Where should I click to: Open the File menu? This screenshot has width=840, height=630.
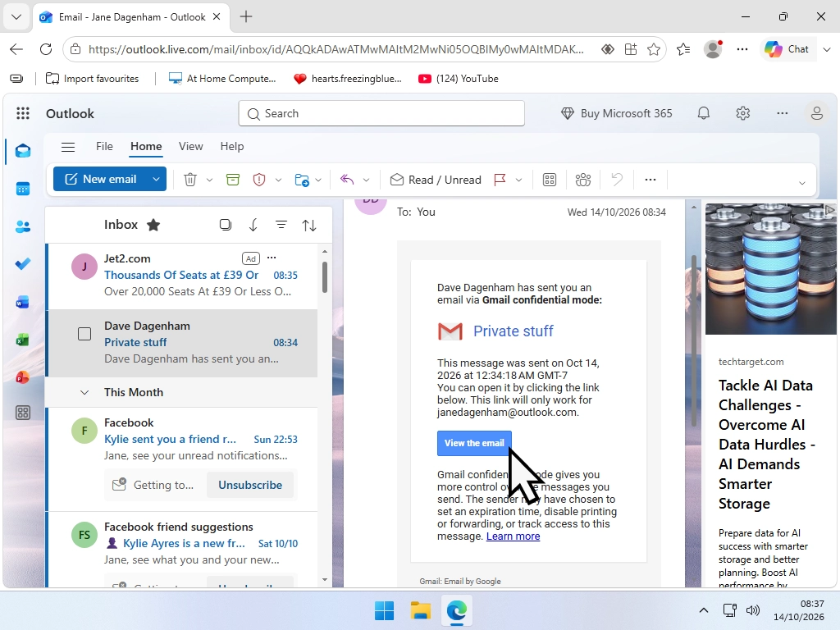104,146
